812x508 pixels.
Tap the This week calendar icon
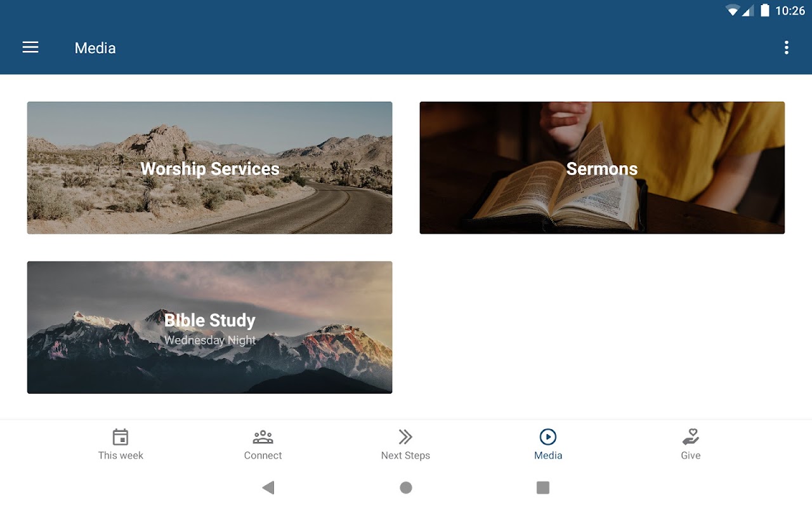click(121, 437)
